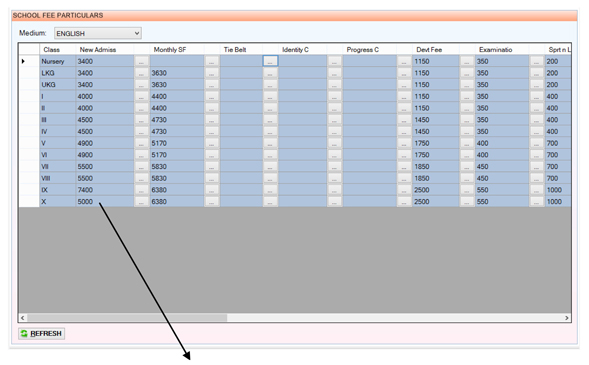Click the ellipsis button beside Nursery New Admiss 3400
The width and height of the screenshot is (589, 365).
[142, 61]
